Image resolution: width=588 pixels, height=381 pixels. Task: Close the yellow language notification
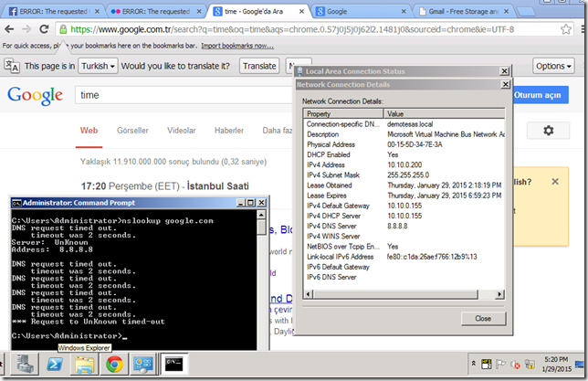[555, 182]
